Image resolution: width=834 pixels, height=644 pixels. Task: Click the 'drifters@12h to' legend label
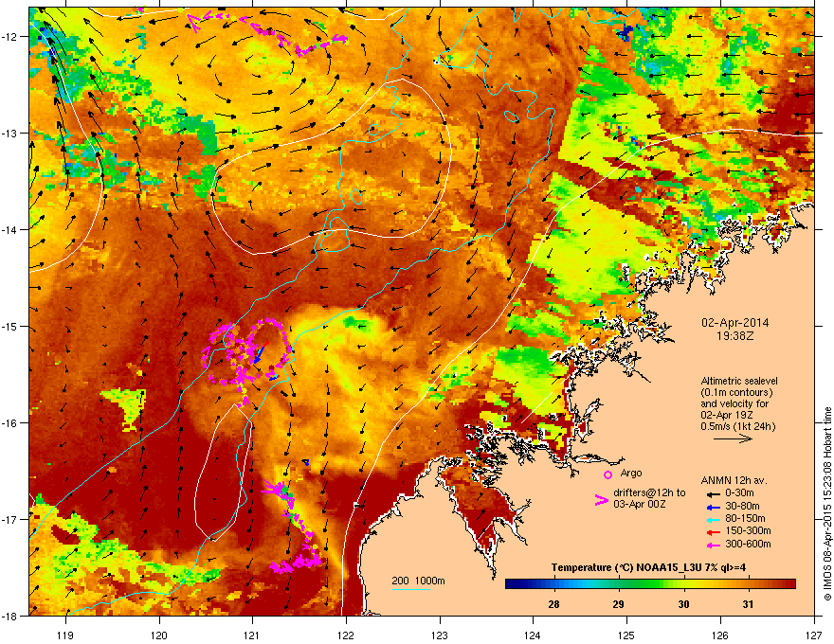point(649,493)
